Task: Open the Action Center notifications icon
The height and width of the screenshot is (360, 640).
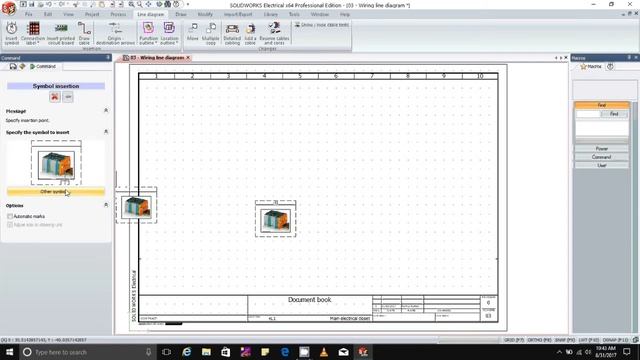Action: tap(627, 352)
